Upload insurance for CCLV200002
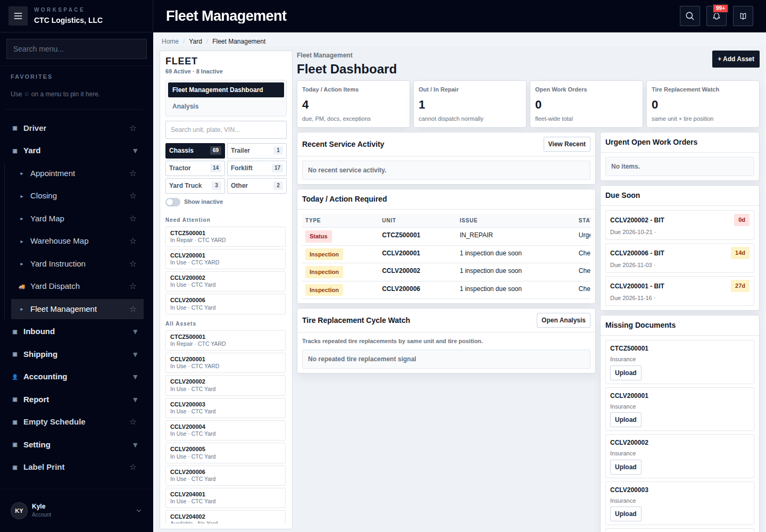This screenshot has height=532, width=766. tap(626, 467)
